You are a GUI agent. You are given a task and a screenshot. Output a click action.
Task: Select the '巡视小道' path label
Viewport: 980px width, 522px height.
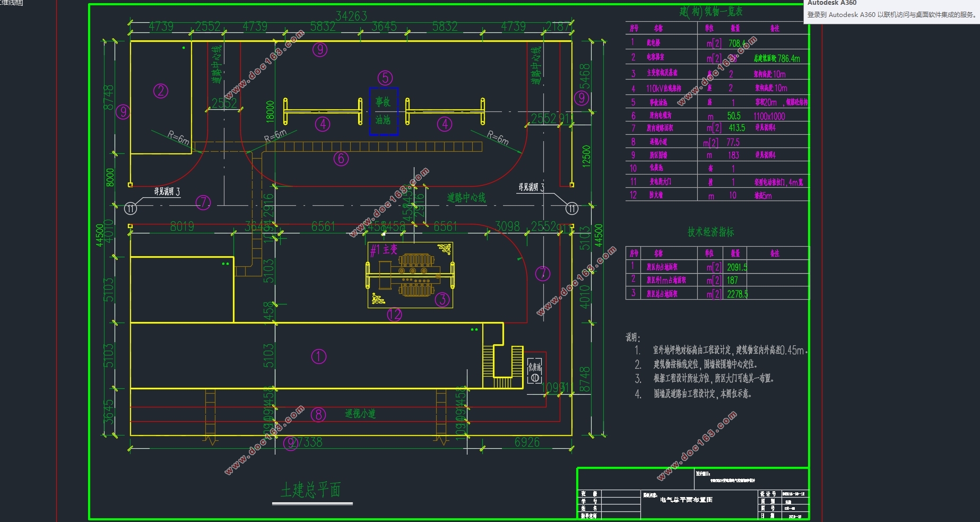(360, 413)
